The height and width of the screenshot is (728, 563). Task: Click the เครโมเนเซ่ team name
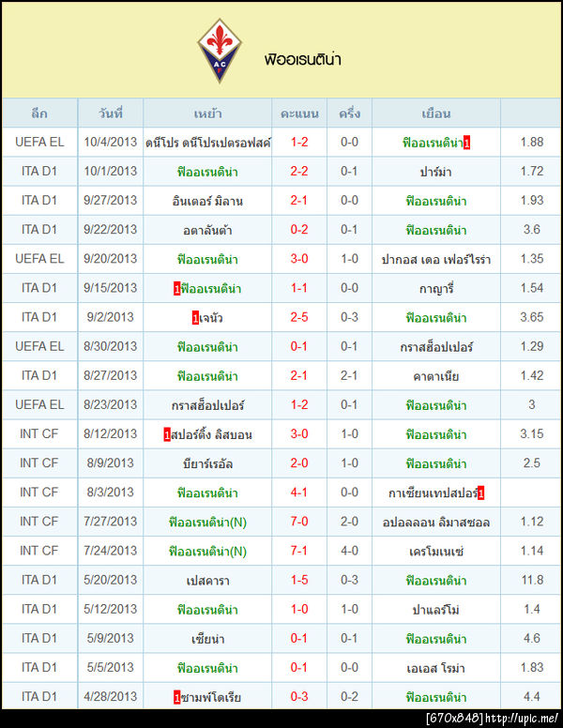(x=435, y=552)
